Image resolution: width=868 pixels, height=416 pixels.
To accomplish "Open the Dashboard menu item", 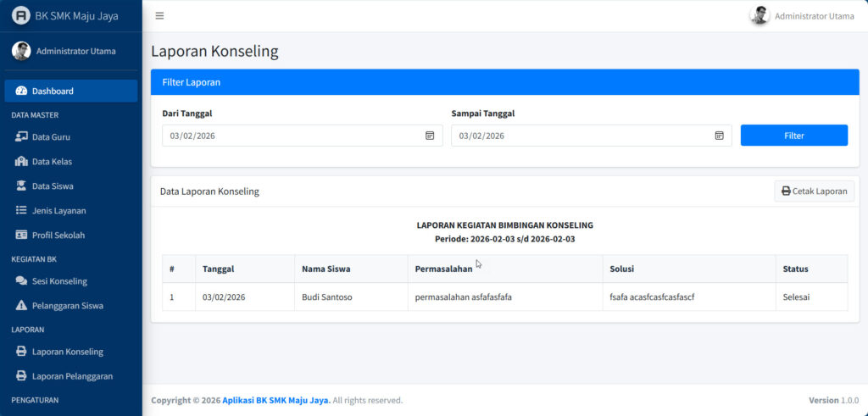I will coord(71,91).
